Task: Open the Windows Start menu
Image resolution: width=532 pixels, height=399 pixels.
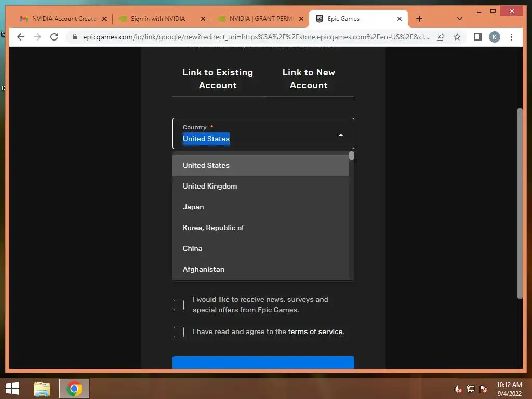Action: tap(12, 389)
